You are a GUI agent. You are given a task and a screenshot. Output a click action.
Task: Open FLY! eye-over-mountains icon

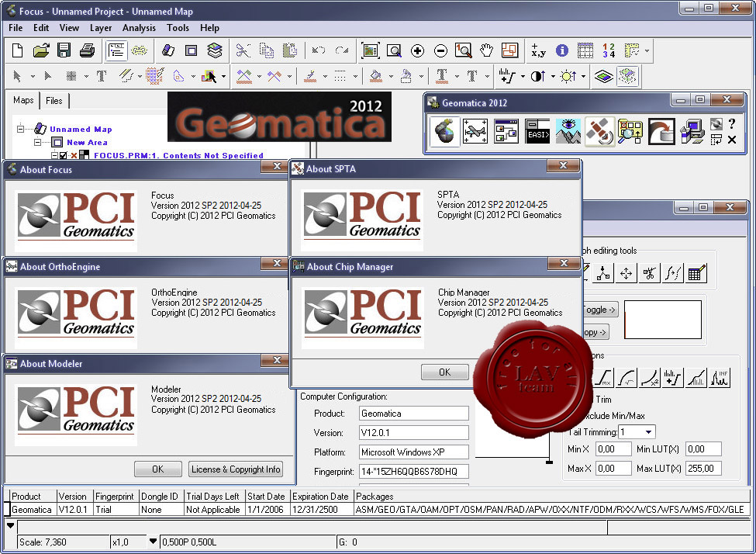(x=568, y=131)
